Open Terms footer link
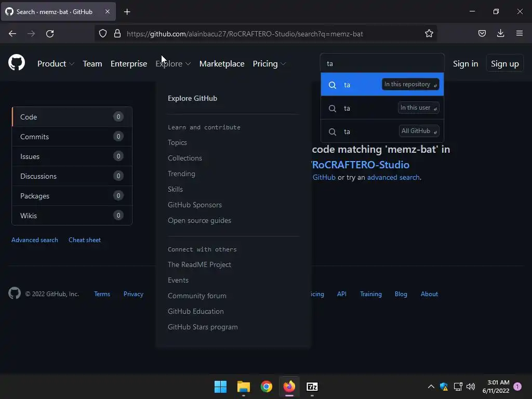This screenshot has width=532, height=399. (102, 294)
